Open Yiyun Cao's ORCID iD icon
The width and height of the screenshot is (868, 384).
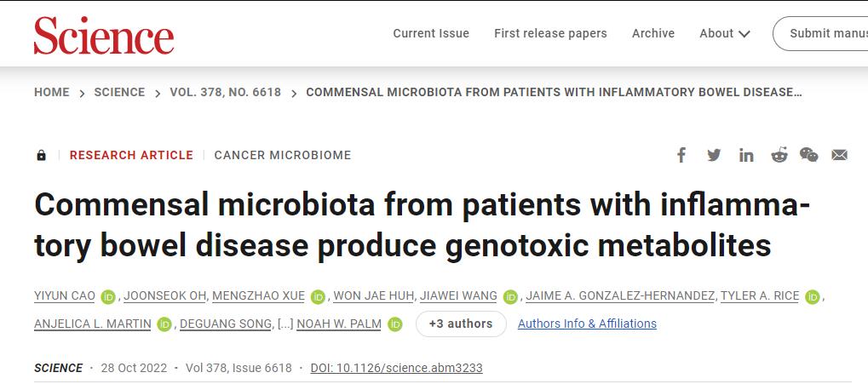point(108,297)
